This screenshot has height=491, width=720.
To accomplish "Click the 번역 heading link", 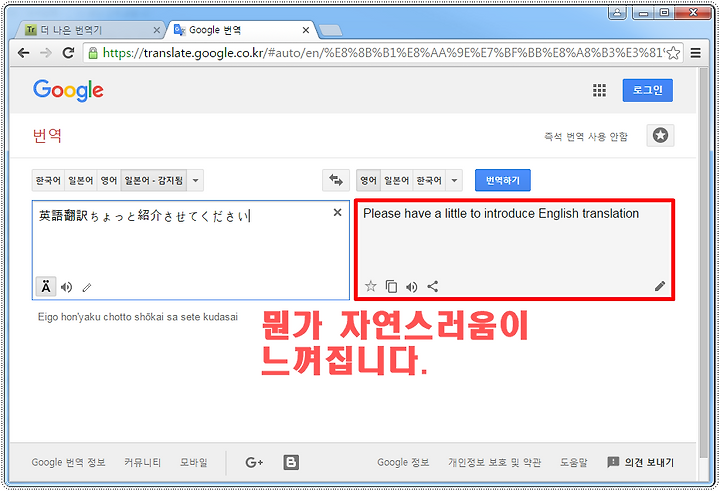I will [x=47, y=135].
